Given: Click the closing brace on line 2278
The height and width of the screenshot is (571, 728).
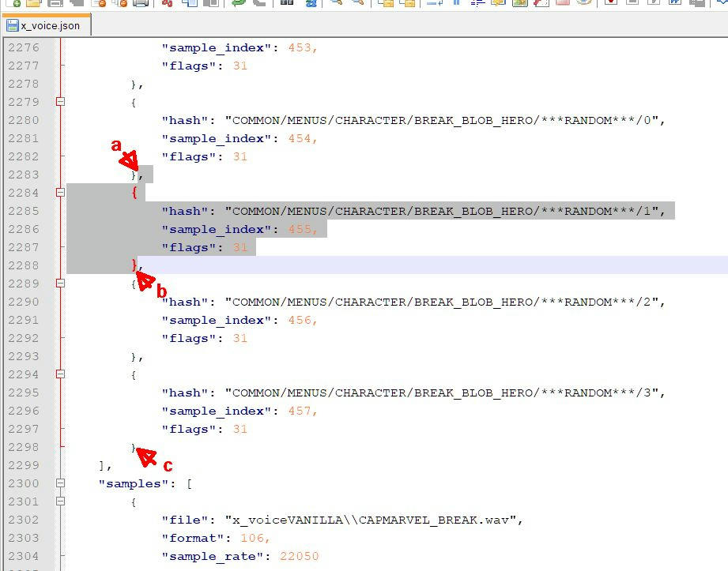Looking at the screenshot, I should [x=134, y=85].
